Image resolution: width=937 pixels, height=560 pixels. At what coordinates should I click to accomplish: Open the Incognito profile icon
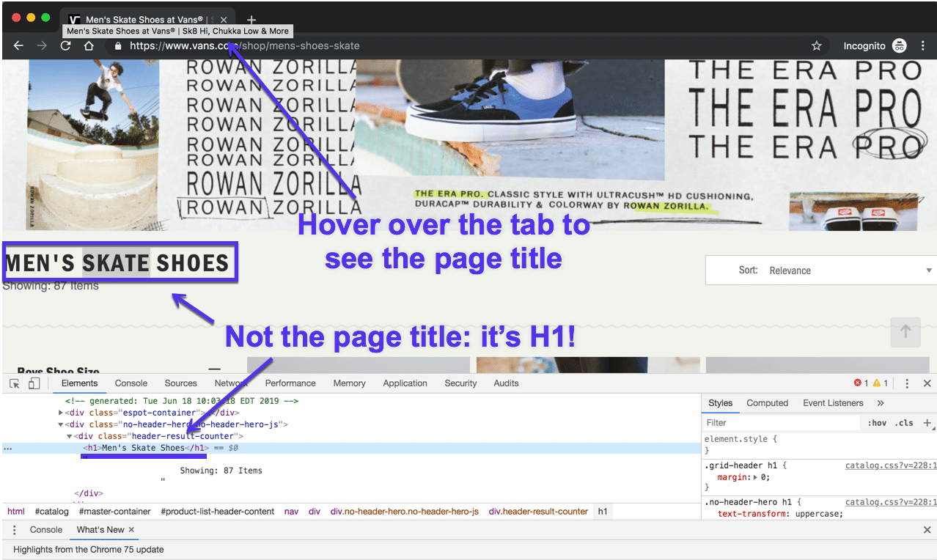[900, 45]
